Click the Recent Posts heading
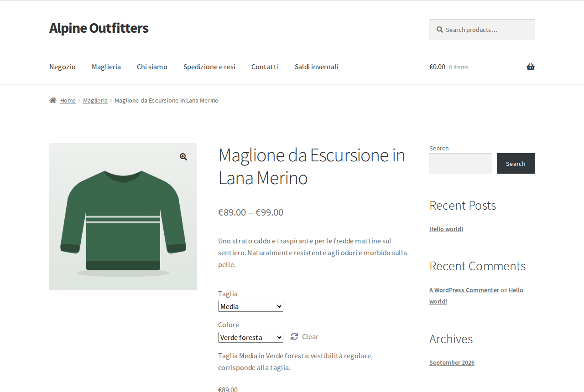 (x=463, y=205)
